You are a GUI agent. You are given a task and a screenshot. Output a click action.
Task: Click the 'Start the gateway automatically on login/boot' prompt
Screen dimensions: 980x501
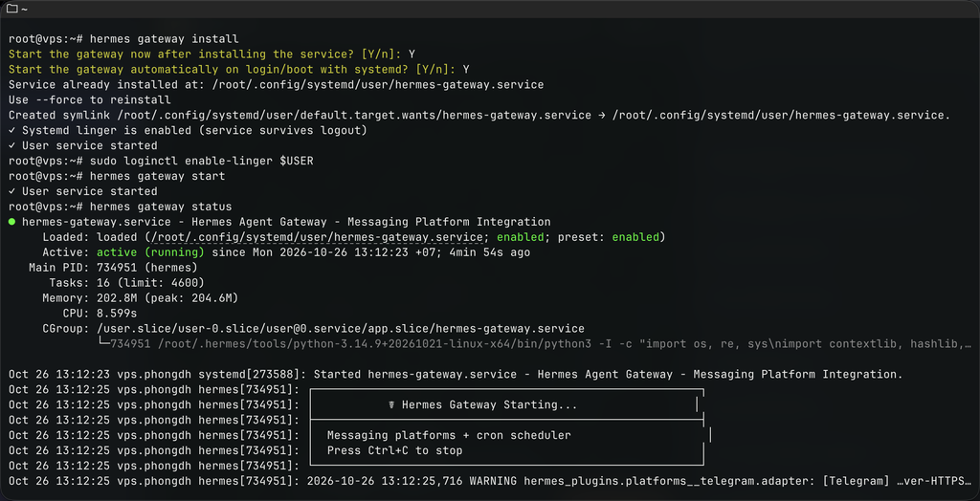pyautogui.click(x=238, y=70)
